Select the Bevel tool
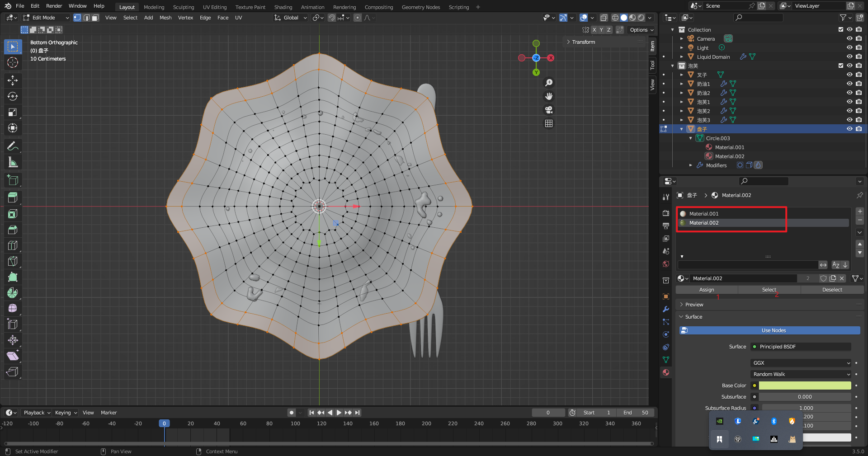This screenshot has width=868, height=456. (x=13, y=230)
